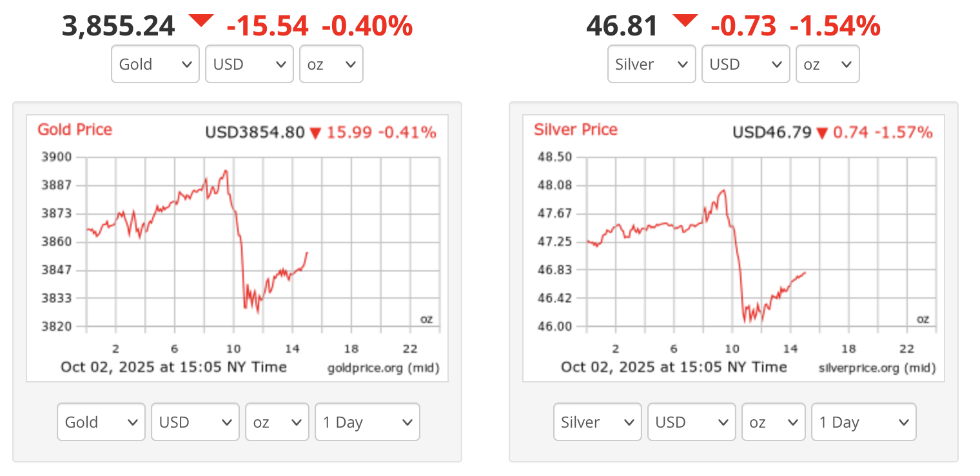Click the small red triangle in Gold Price chart header

coord(315,134)
